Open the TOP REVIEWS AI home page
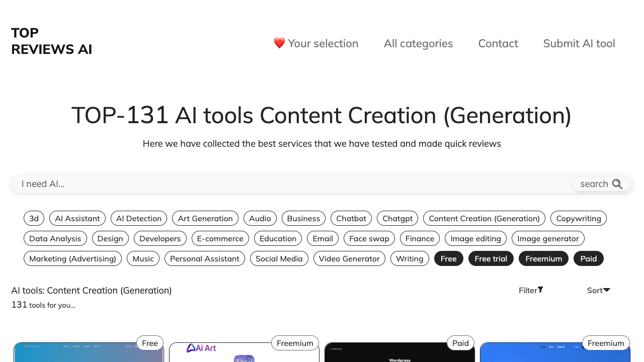This screenshot has height=362, width=644. (51, 41)
